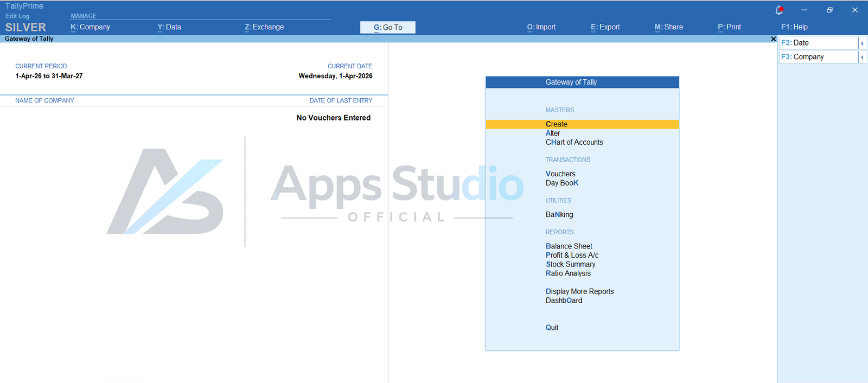Click the No Vouchers Entered text
868x383 pixels.
334,118
